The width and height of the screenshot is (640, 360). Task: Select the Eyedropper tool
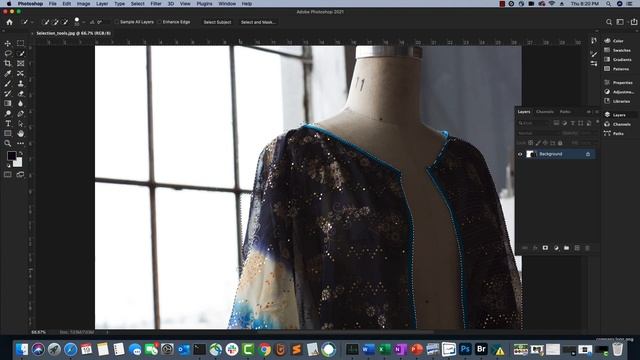[x=8, y=73]
